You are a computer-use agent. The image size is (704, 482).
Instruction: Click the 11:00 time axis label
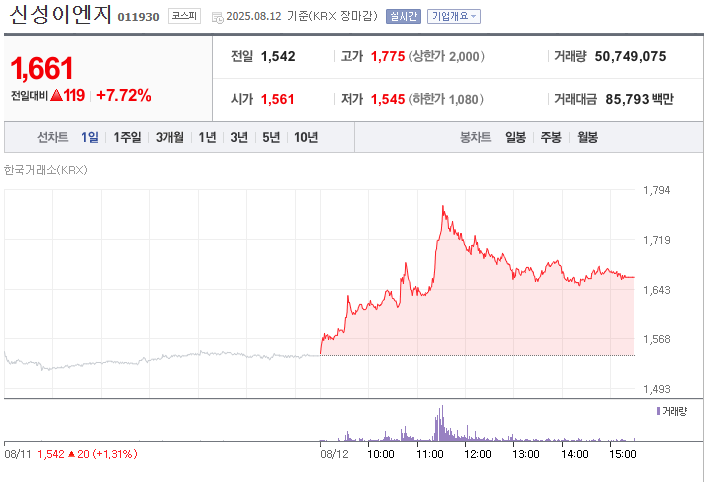[430, 454]
